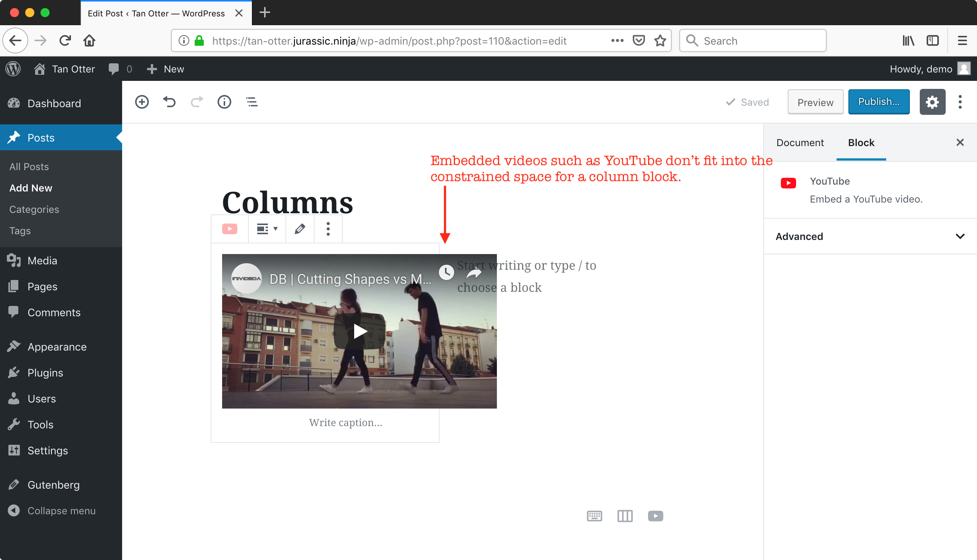Open the Firefox hamburger menu
977x560 pixels.
coord(962,40)
